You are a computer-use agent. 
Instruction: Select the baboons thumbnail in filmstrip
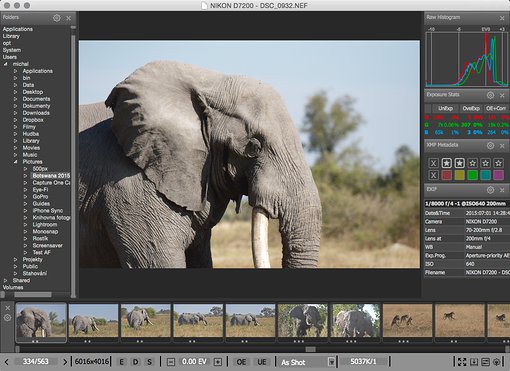pyautogui.click(x=408, y=321)
